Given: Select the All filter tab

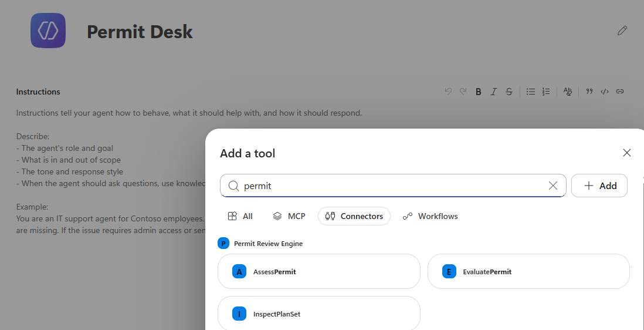Looking at the screenshot, I should [240, 216].
